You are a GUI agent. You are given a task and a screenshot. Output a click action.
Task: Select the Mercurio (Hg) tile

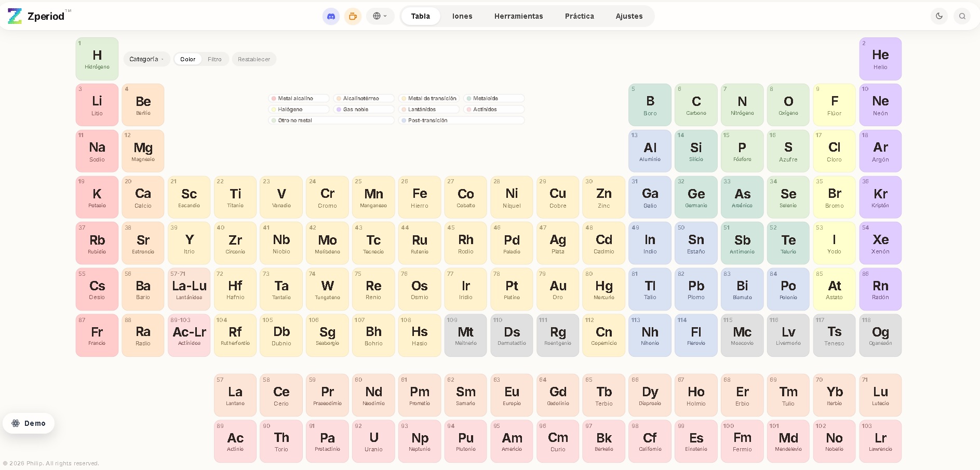point(604,289)
